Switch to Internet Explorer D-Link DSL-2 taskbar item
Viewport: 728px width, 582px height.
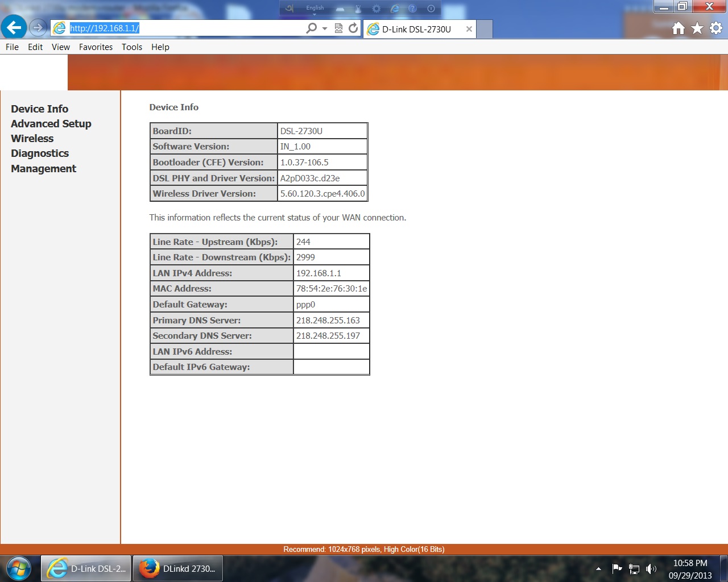click(x=86, y=568)
